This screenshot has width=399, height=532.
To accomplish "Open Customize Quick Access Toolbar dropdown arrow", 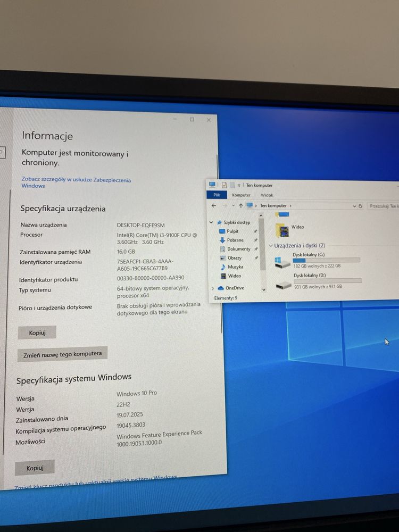I will 239,185.
